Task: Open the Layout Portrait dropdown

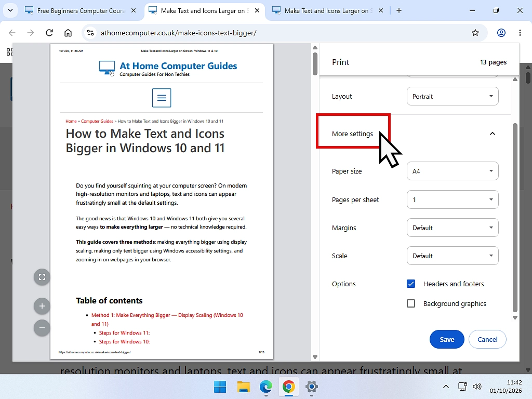Action: [x=453, y=96]
